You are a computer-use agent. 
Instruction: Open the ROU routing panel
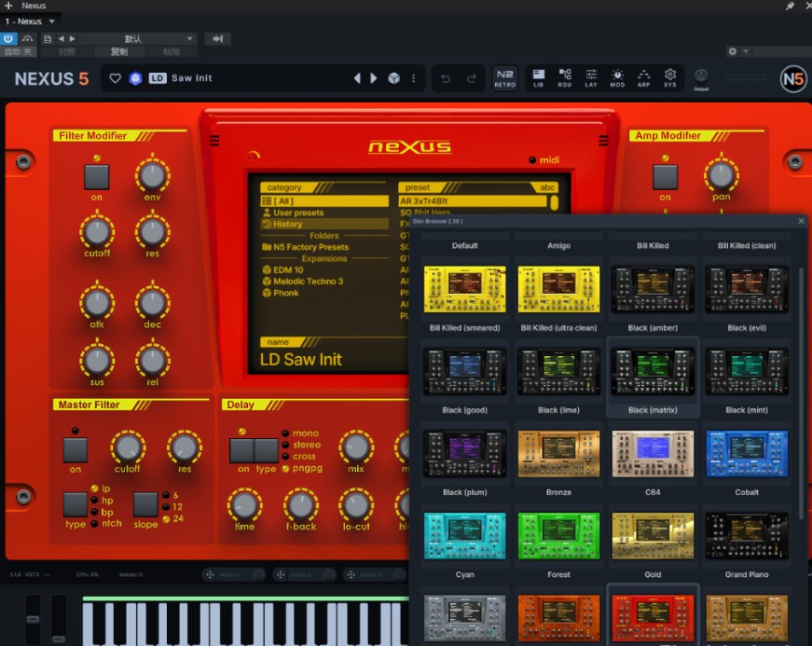click(565, 78)
